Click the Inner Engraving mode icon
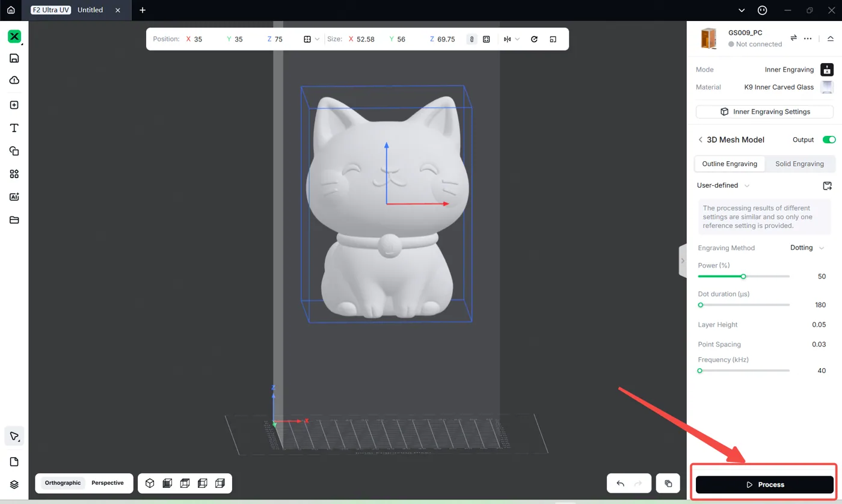 (827, 69)
